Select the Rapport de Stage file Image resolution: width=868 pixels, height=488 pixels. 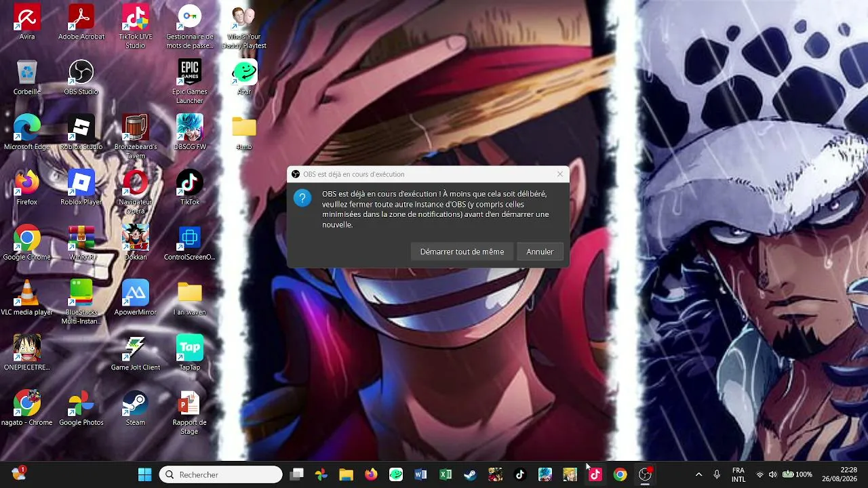click(x=190, y=413)
